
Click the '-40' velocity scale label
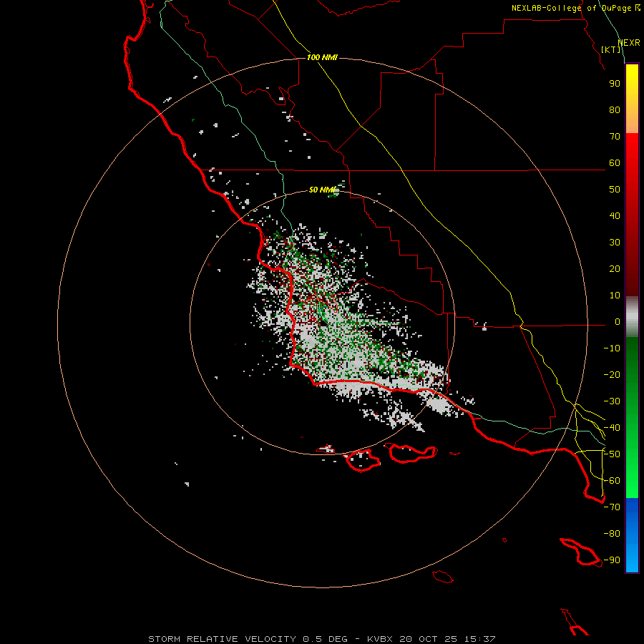click(x=612, y=428)
